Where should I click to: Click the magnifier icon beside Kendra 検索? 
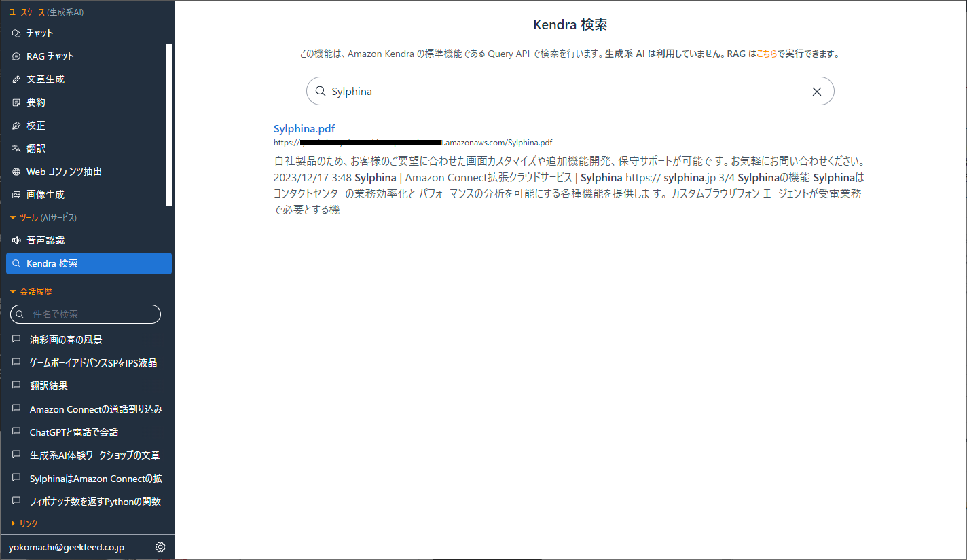tap(17, 263)
